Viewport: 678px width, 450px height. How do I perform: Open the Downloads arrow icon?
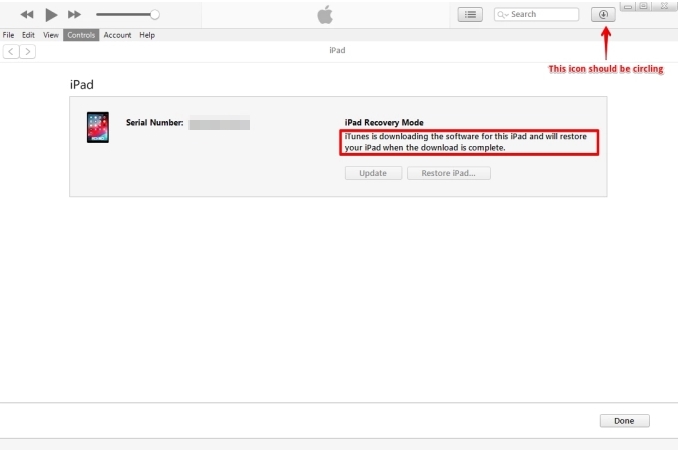pos(603,14)
